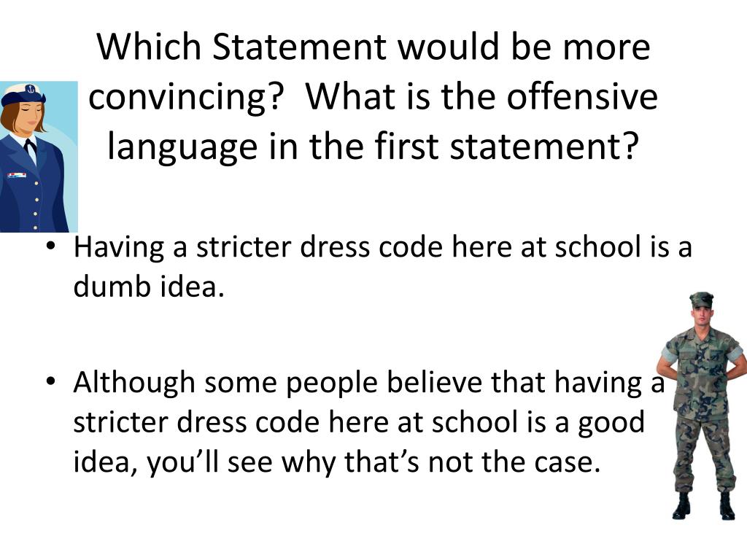Click the slide title's first line
Image resolution: width=747 pixels, height=560 pixels.
click(373, 47)
